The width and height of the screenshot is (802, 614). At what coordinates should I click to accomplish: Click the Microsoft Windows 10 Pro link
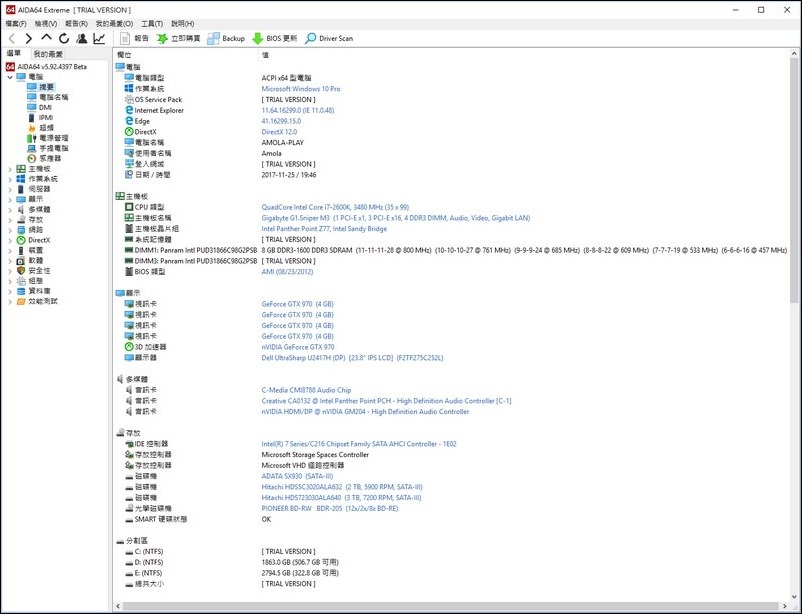301,89
